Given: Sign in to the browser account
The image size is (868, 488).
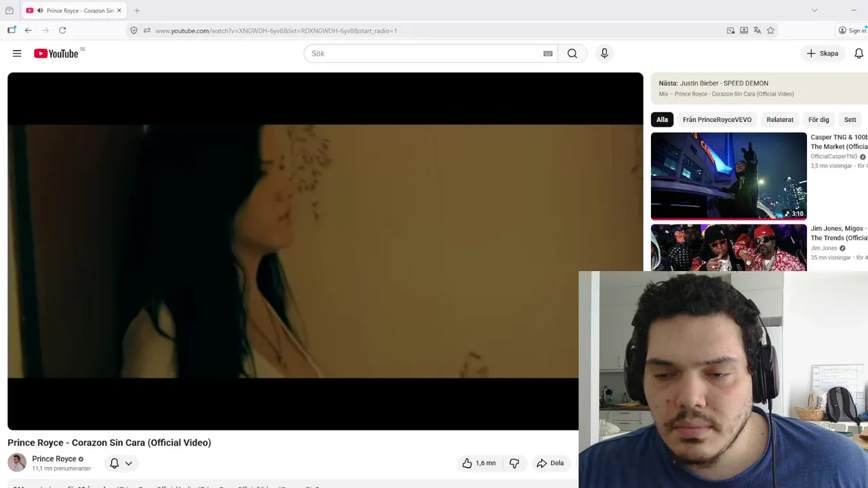Looking at the screenshot, I should (852, 30).
